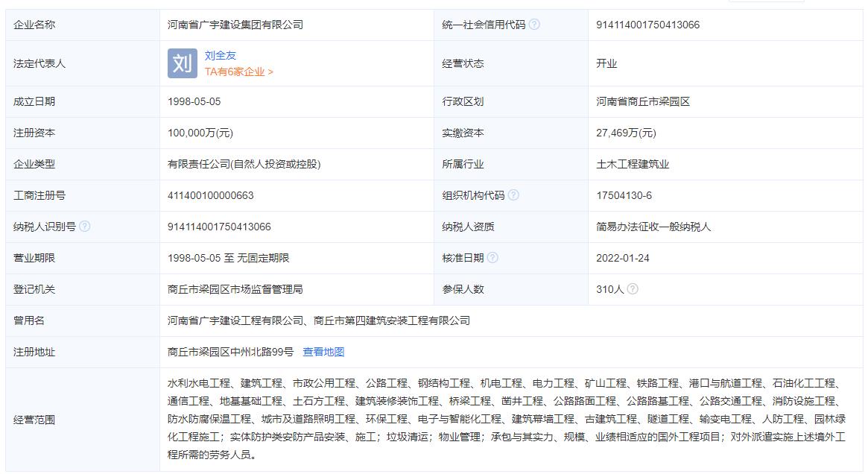
Task: Click 成立日期 label cell
Action: [x=83, y=101]
